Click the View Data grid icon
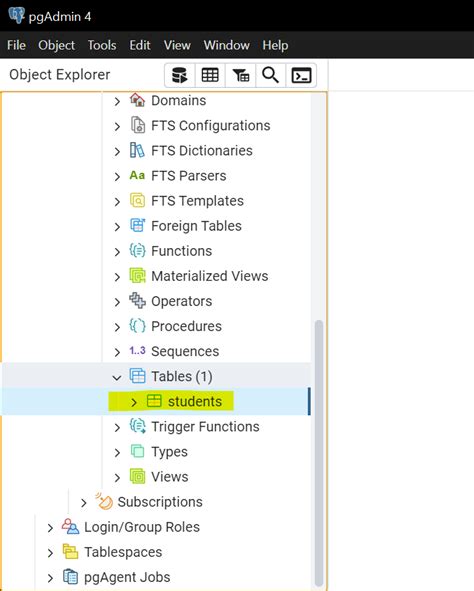This screenshot has height=591, width=474. [210, 75]
